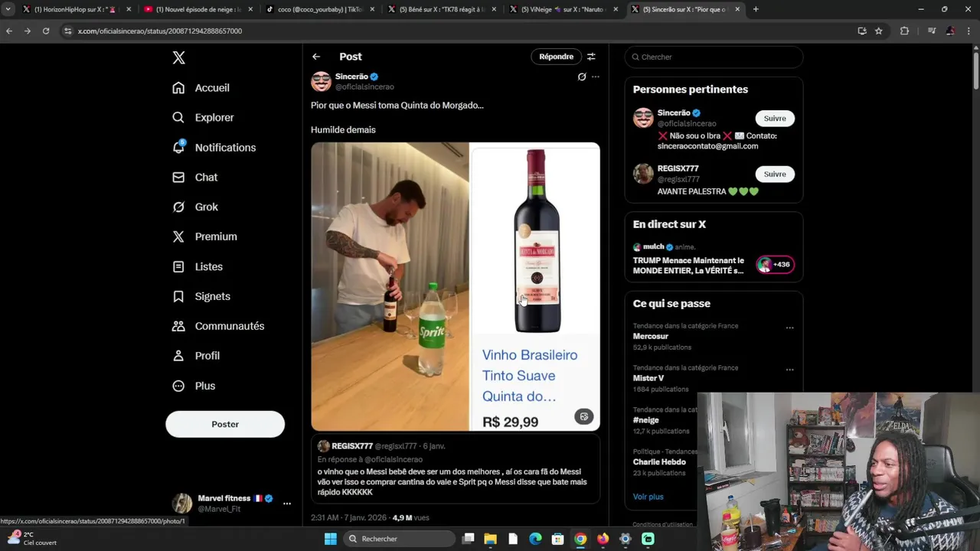The height and width of the screenshot is (551, 980).
Task: Open the Windows Start menu
Action: (331, 539)
